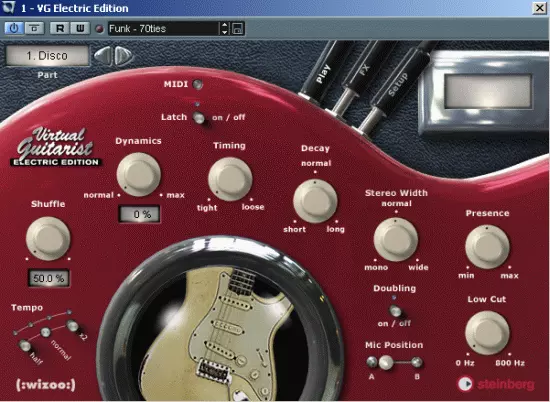Select next part with right arrow
Screen dimensions: 550x402
[x=123, y=56]
